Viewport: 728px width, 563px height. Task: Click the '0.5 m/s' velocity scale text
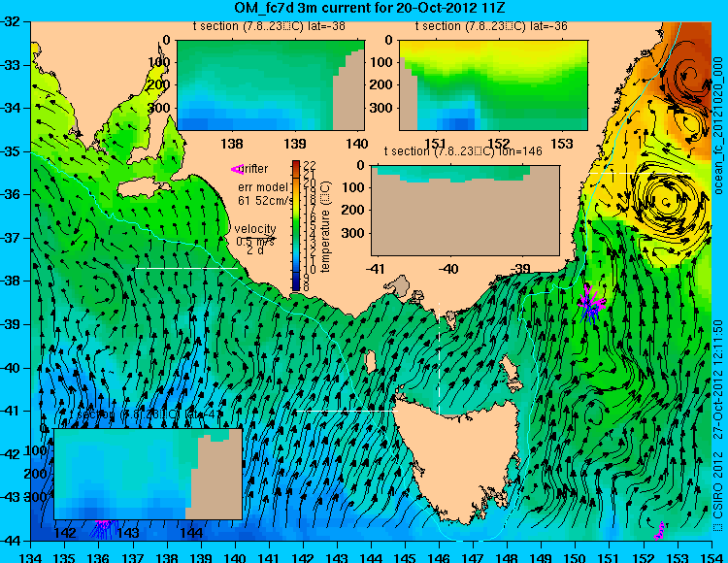coord(255,242)
